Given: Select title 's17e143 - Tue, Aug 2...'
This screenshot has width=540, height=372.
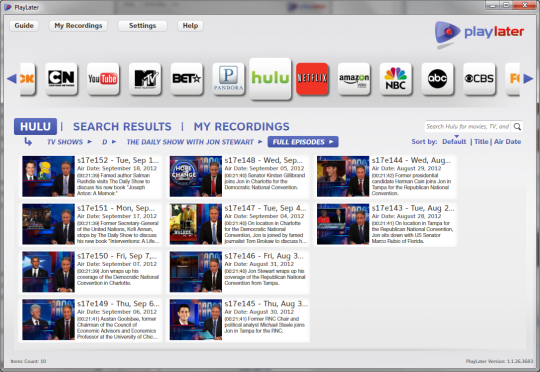Looking at the screenshot, I should click(x=413, y=208).
